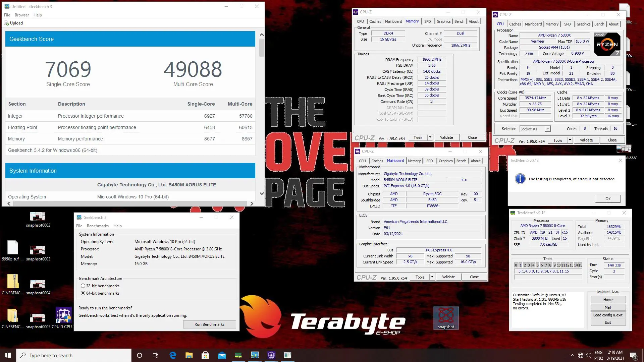This screenshot has width=644, height=362.
Task: Open the Mail app from taskbar
Action: [222, 355]
